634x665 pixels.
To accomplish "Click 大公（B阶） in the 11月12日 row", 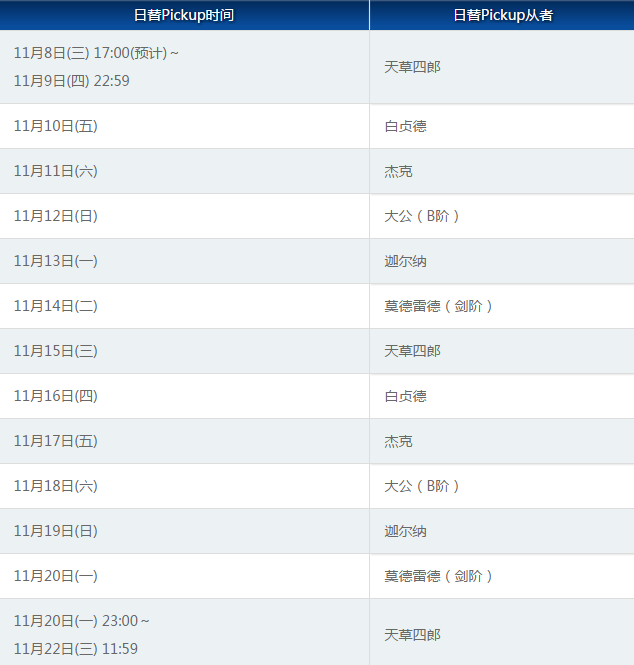I will tap(422, 216).
